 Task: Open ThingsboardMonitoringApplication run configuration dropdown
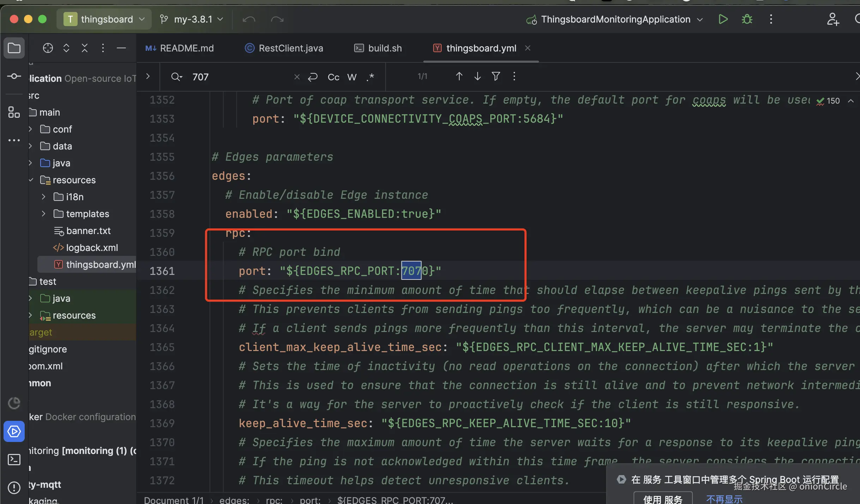click(x=616, y=19)
